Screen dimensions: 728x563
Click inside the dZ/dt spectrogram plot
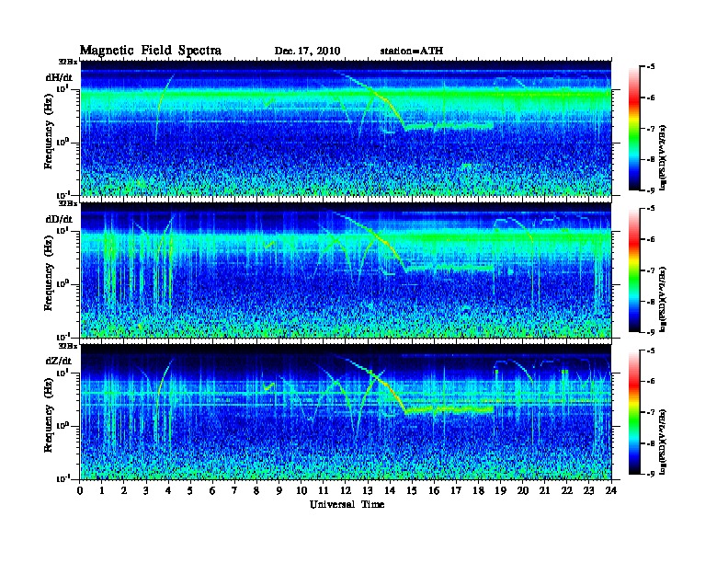(x=346, y=412)
